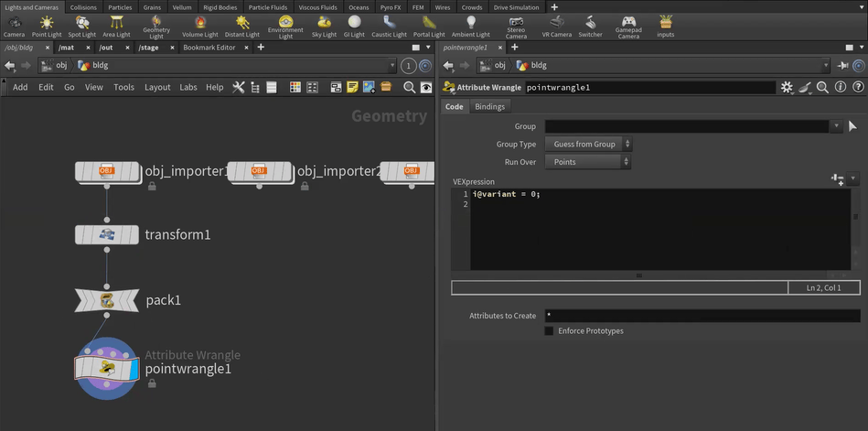Show node info with the info icon

841,87
